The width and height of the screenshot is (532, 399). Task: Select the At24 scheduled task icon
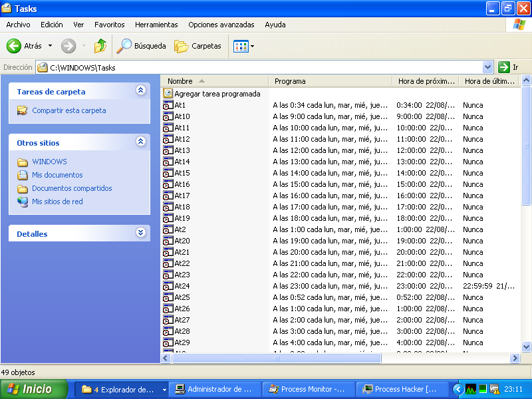point(168,286)
